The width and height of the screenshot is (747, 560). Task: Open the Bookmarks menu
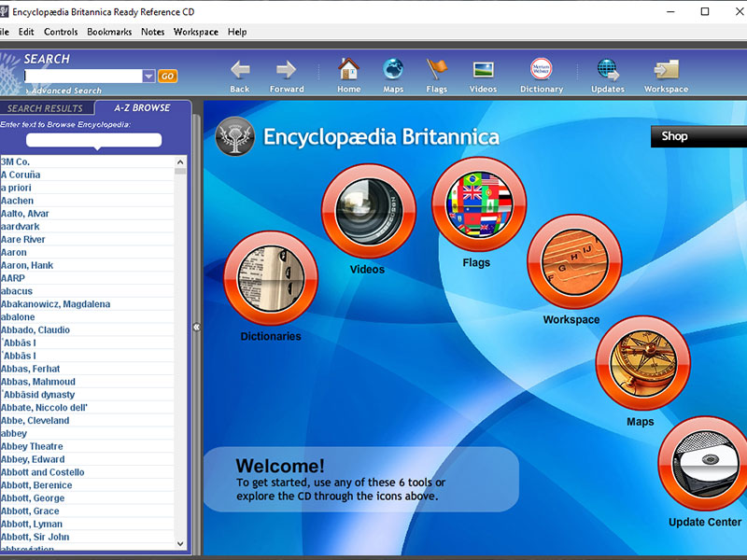click(109, 32)
